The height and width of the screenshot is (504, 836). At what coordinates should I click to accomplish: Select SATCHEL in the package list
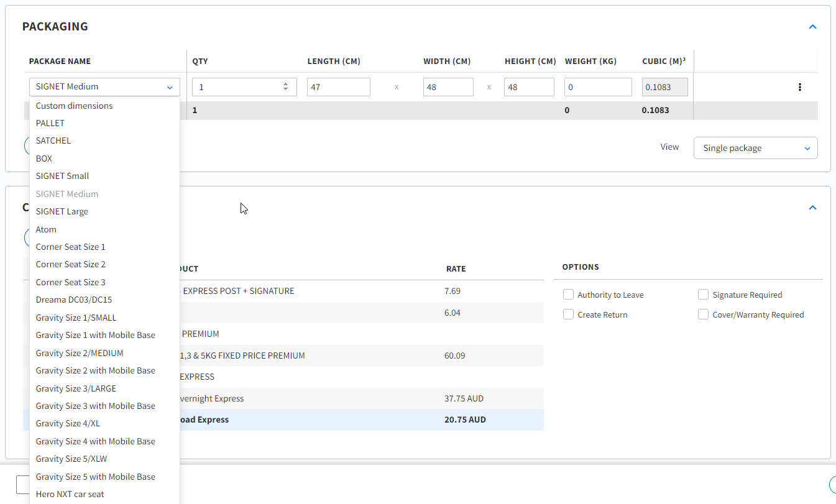click(x=104, y=140)
